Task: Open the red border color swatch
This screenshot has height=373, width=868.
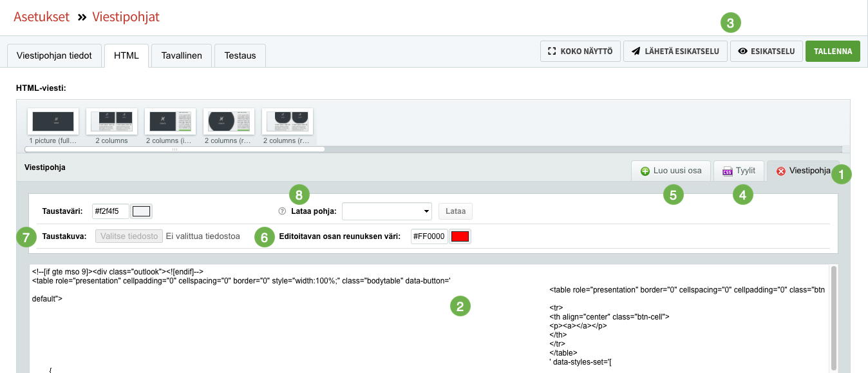Action: pos(460,236)
